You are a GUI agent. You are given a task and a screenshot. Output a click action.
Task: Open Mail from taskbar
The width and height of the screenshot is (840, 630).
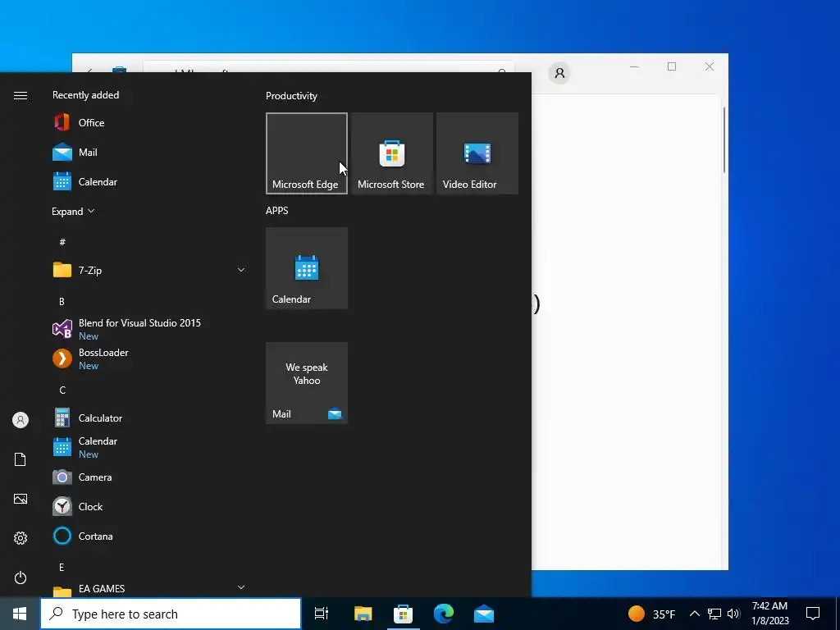484,614
